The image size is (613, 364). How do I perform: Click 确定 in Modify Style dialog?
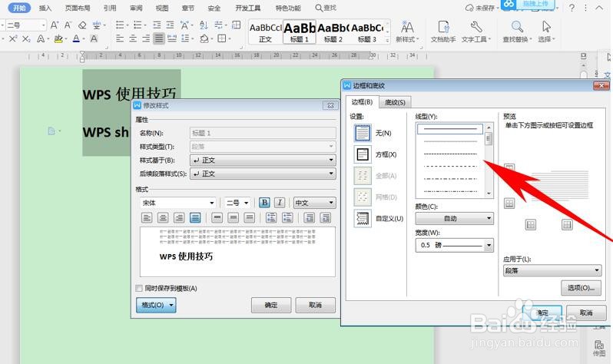click(x=271, y=305)
